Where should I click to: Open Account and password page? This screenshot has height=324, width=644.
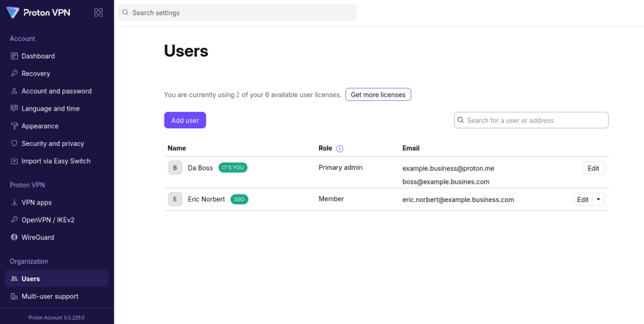coord(57,91)
